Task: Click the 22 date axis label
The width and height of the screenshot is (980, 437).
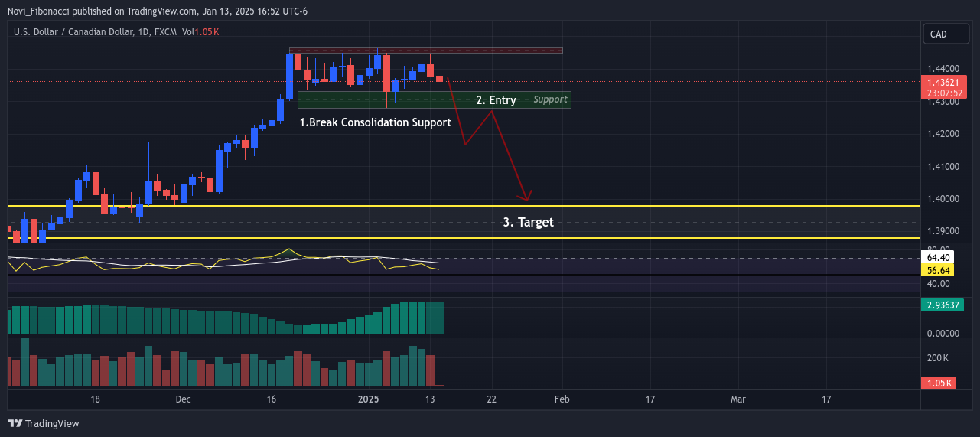Action: (491, 399)
